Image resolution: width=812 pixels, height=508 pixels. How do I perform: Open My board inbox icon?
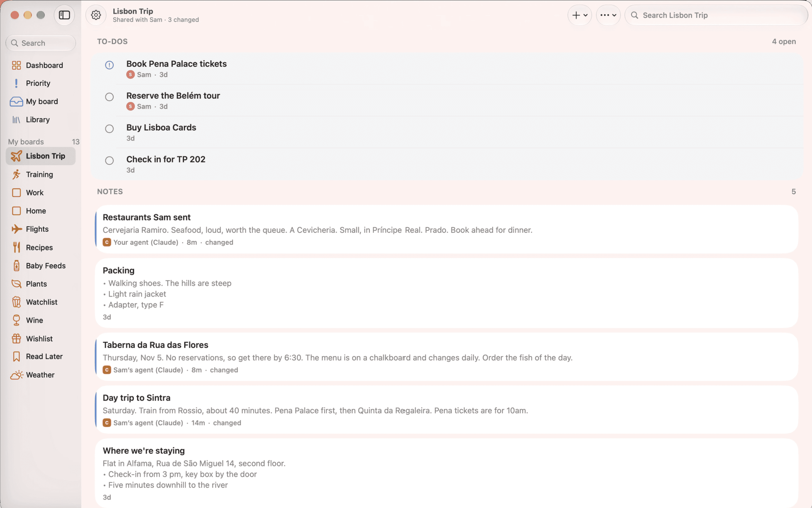[16, 102]
